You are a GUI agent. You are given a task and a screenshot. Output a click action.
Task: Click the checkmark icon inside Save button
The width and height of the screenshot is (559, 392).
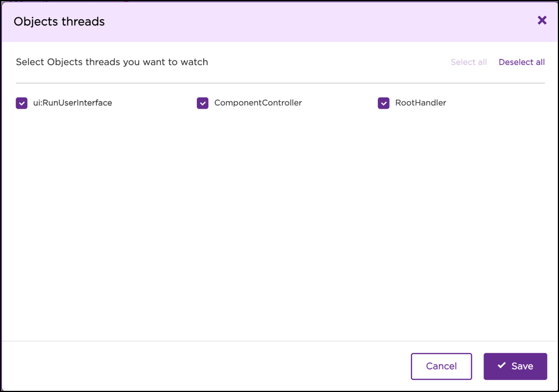502,366
